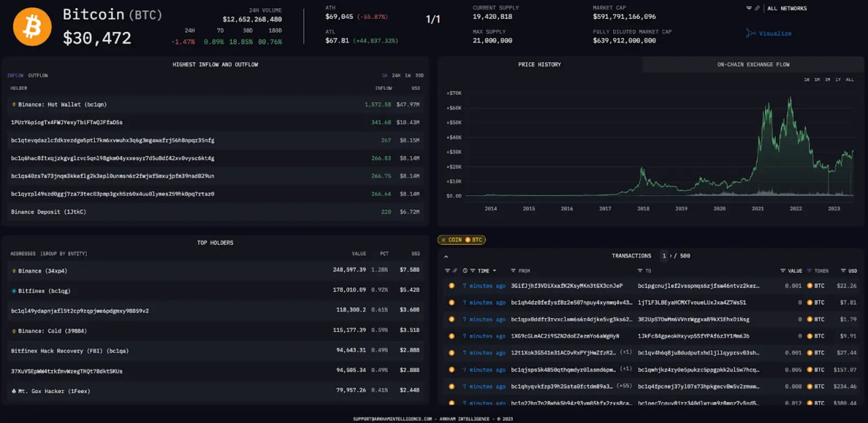
Task: Click BTC coin icon on $22.26 transaction row
Action: click(452, 286)
